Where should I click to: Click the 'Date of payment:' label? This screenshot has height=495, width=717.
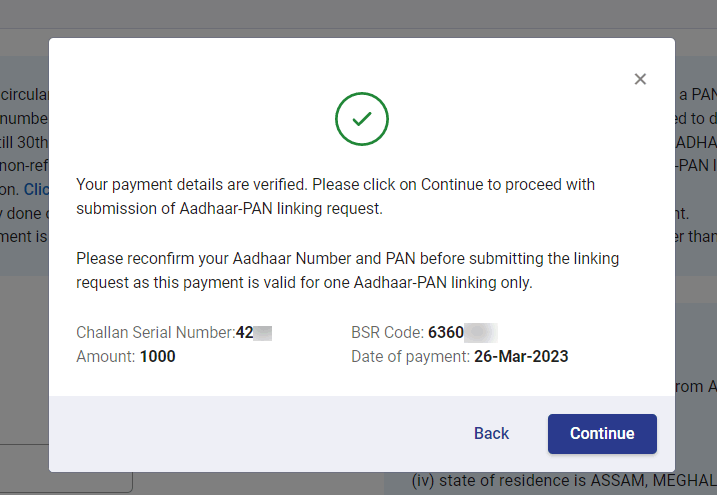point(410,357)
